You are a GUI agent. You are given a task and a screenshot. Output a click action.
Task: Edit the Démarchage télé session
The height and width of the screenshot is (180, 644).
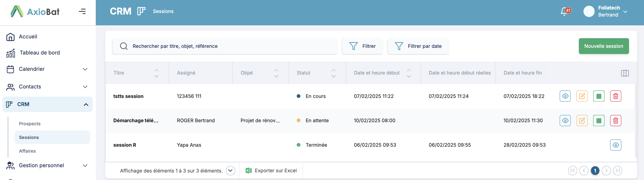point(582,121)
